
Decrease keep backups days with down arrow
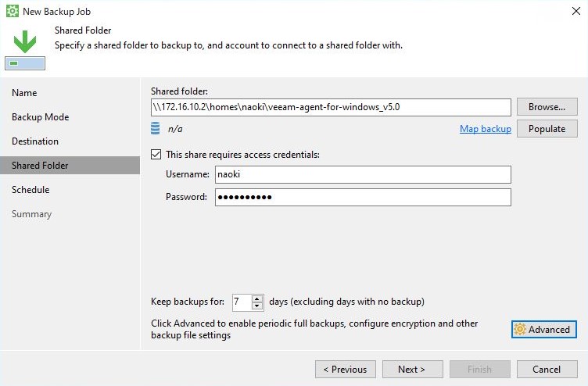(257, 306)
